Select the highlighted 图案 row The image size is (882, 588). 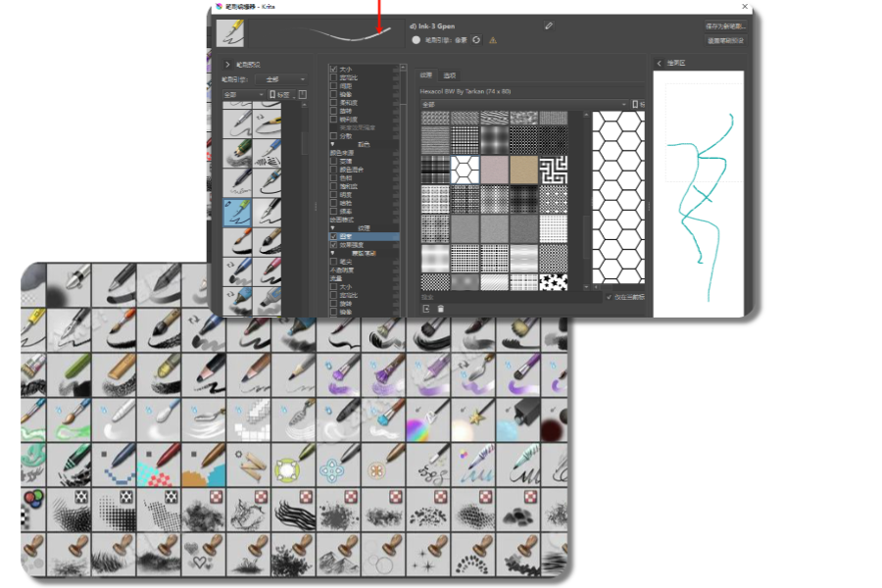click(364, 236)
